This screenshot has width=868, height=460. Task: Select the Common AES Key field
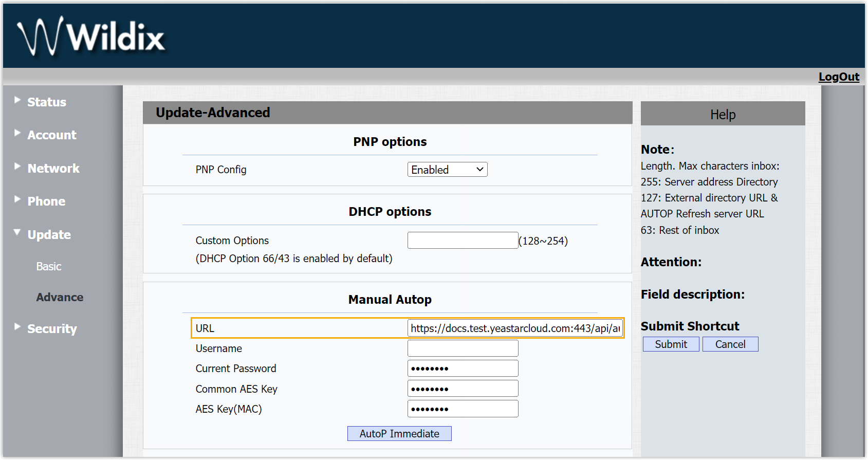click(x=463, y=389)
